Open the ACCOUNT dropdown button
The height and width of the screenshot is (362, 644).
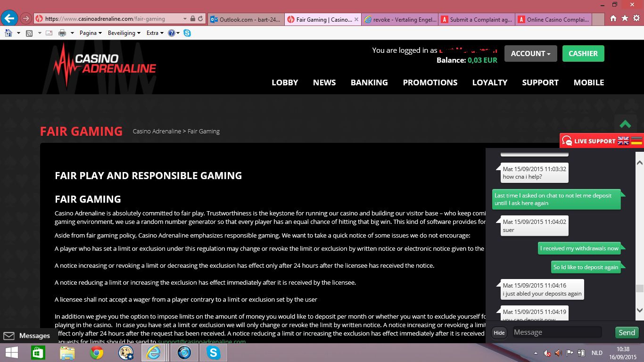point(530,53)
